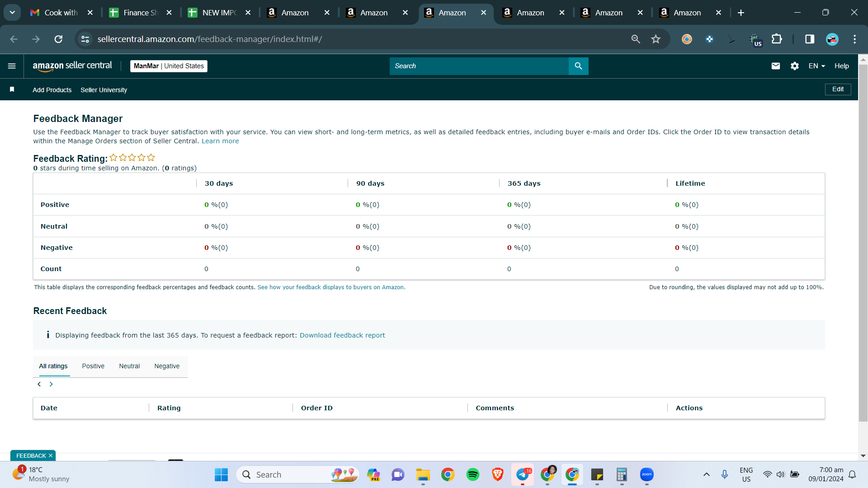Open the EN language dropdown
The width and height of the screenshot is (868, 488).
pyautogui.click(x=817, y=66)
